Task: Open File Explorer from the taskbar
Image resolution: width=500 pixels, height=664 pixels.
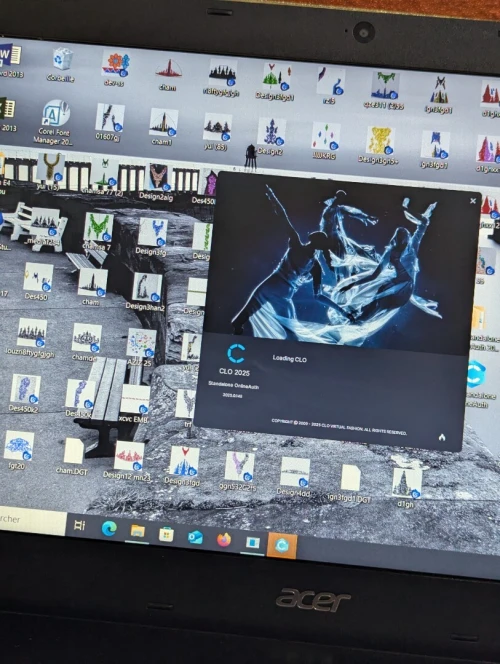Action: pyautogui.click(x=138, y=531)
